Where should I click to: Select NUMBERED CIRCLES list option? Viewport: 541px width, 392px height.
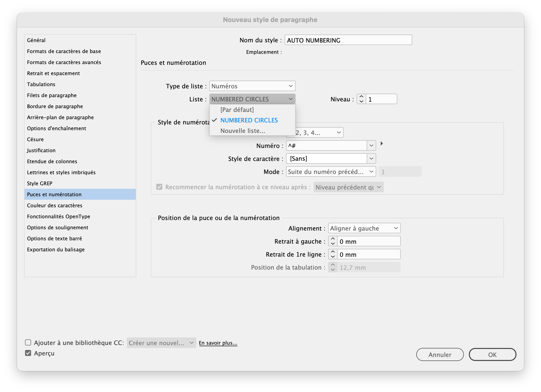[x=249, y=120]
